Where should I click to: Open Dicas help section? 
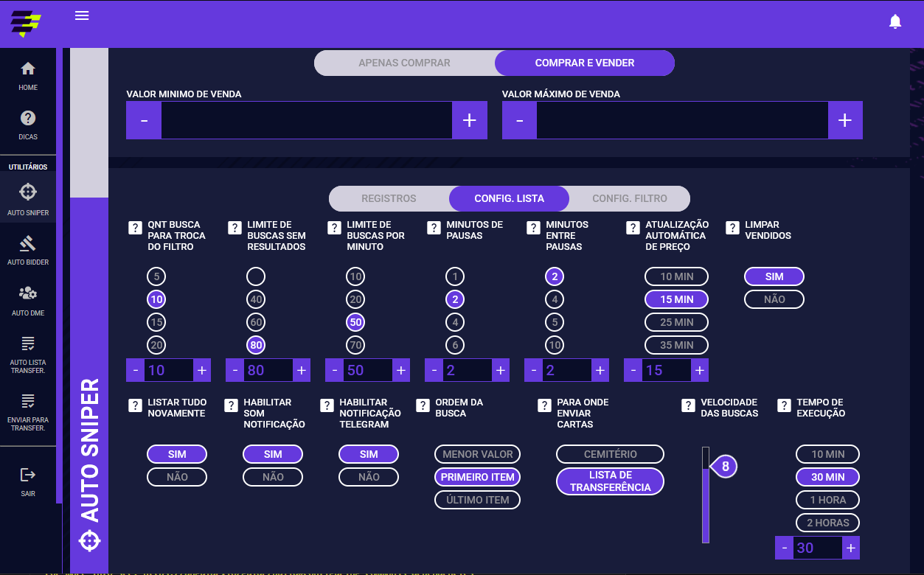28,125
